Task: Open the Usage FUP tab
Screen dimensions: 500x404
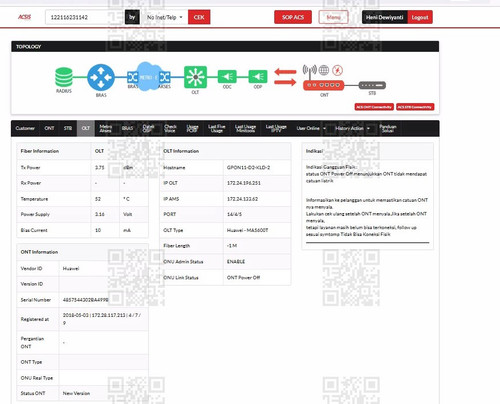Action: click(x=192, y=128)
